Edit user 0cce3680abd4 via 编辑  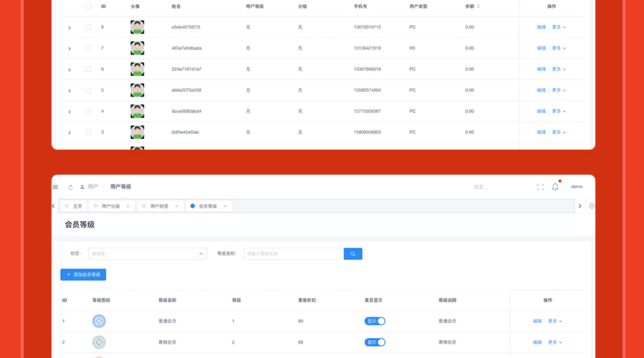(x=542, y=111)
